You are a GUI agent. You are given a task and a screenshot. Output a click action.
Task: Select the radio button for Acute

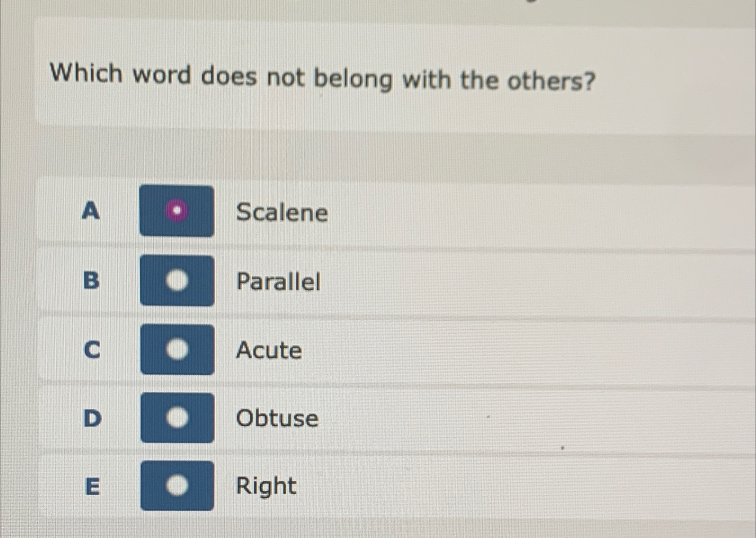(x=177, y=350)
